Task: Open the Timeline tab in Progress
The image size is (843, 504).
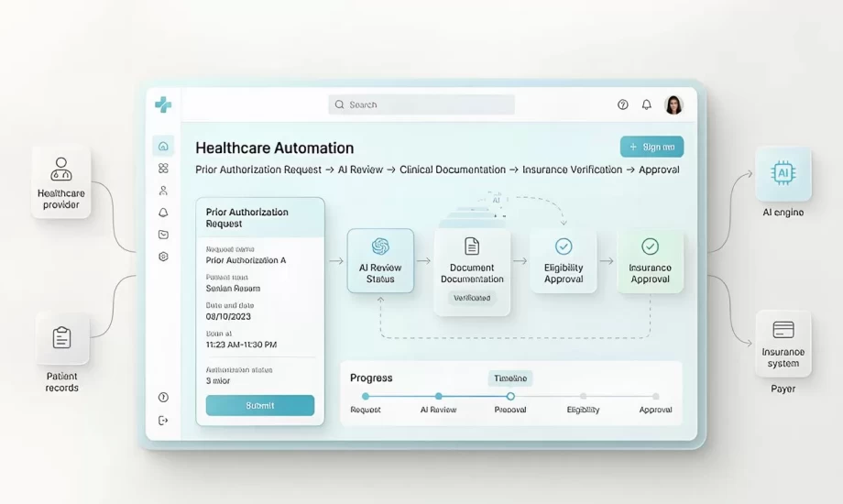Action: [x=510, y=378]
